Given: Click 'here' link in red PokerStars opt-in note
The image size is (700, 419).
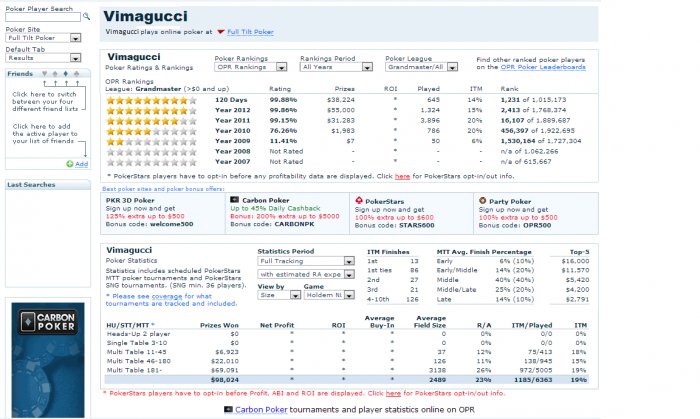Looking at the screenshot, I should point(393,393).
